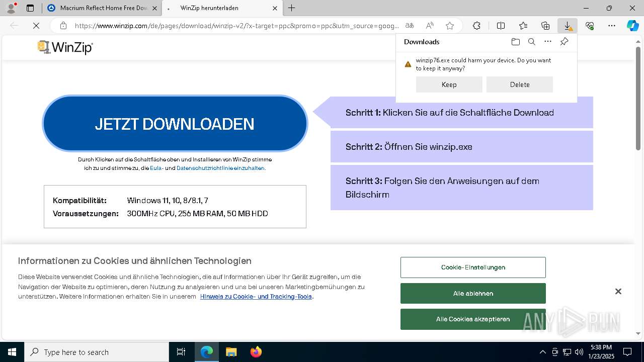Close the cookie banner
The image size is (644, 362).
click(x=618, y=292)
